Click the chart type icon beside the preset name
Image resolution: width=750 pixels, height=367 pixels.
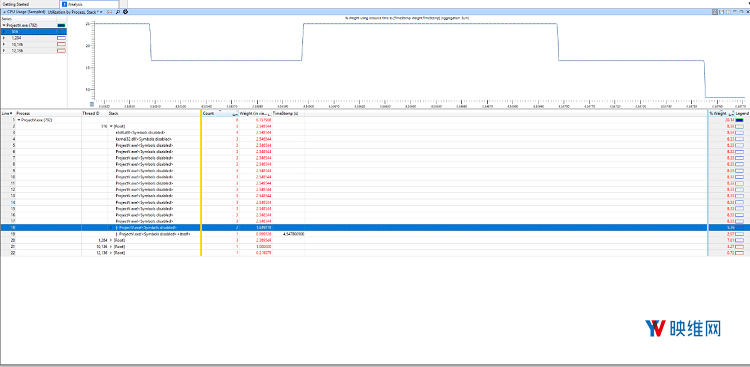pyautogui.click(x=110, y=11)
